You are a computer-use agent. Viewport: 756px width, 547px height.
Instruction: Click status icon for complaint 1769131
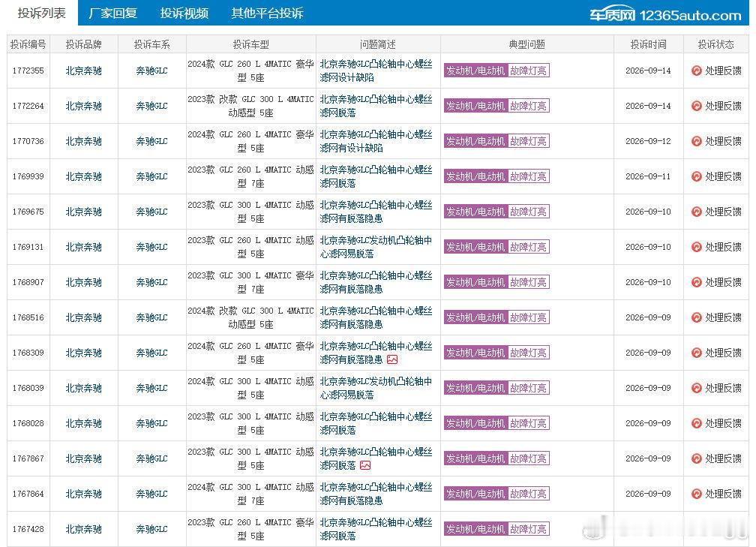point(696,246)
